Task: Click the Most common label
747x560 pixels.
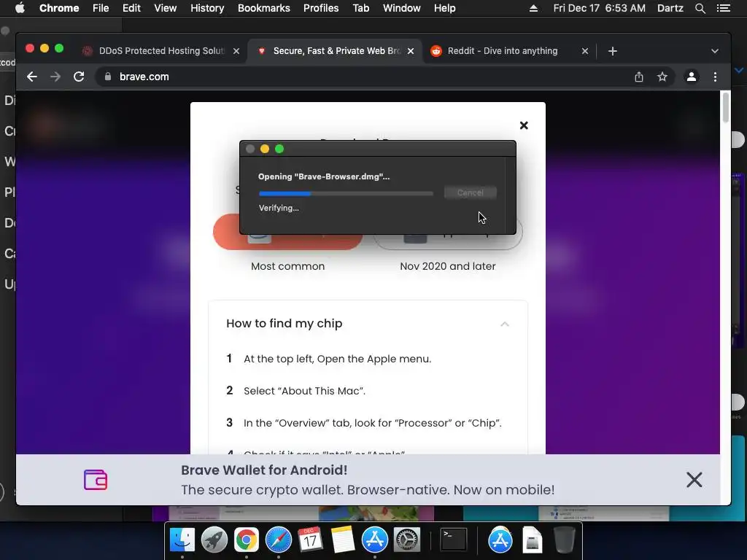Action: click(x=287, y=266)
